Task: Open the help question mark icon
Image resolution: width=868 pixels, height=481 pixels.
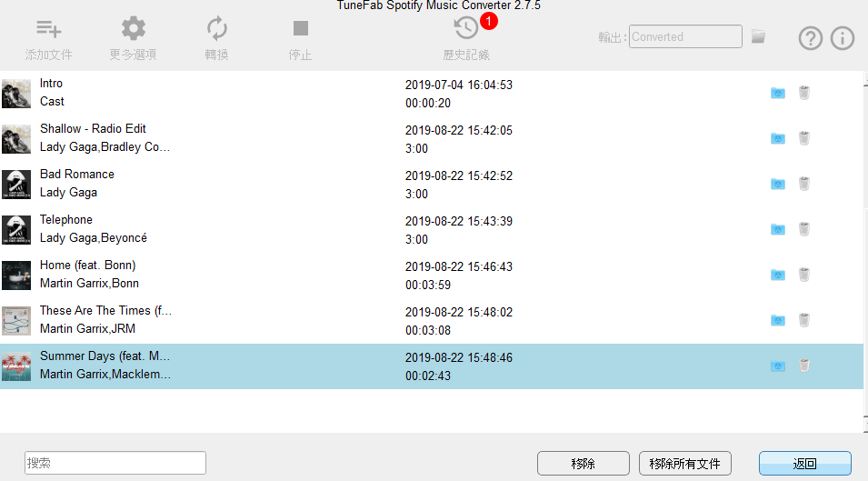Action: pos(811,38)
